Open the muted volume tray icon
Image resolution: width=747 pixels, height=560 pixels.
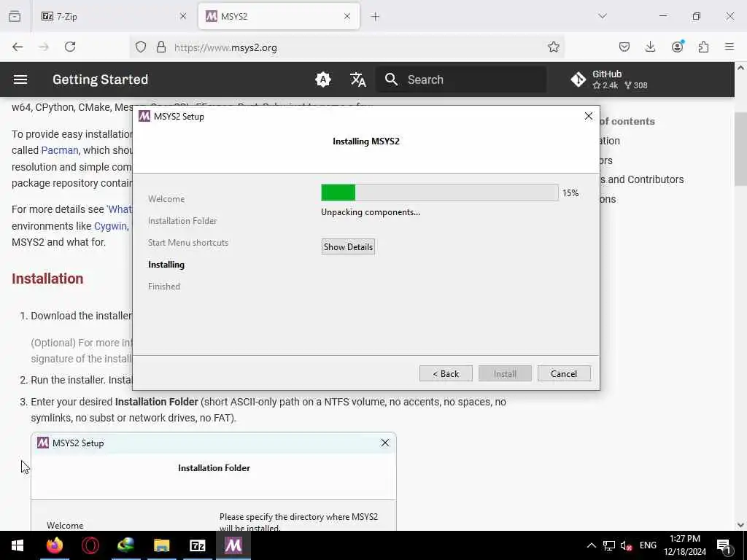coord(627,545)
